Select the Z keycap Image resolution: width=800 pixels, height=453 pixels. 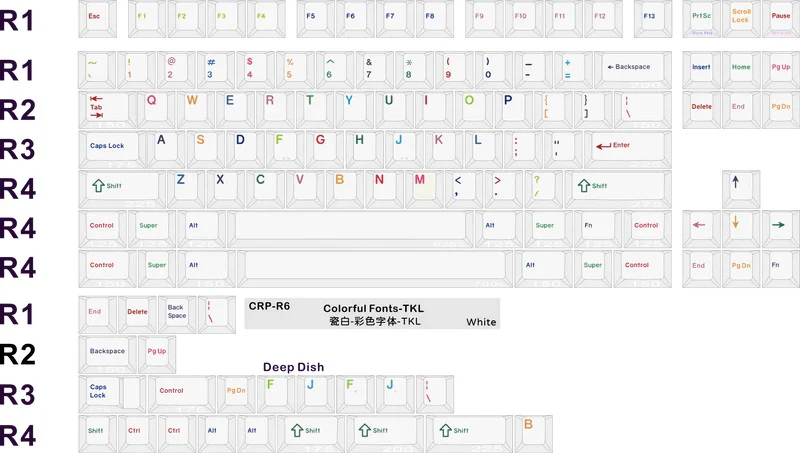click(187, 189)
